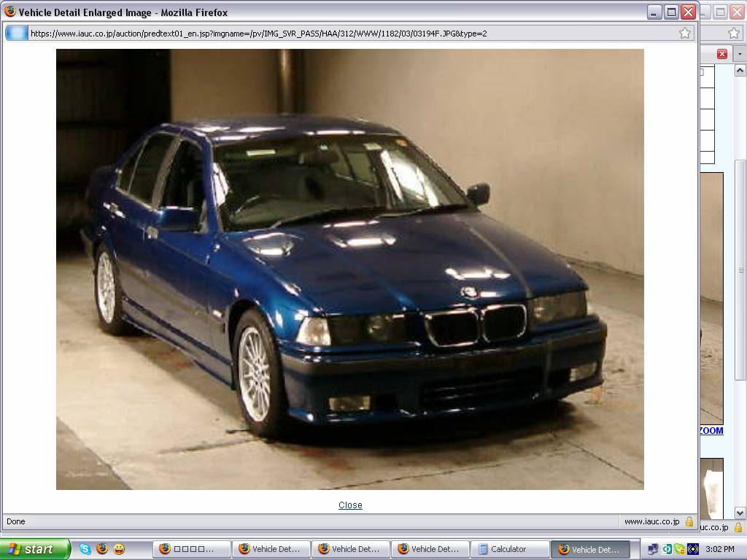Screen dimensions: 747x560
Task: Click the smiley face quick launch icon
Action: (119, 549)
